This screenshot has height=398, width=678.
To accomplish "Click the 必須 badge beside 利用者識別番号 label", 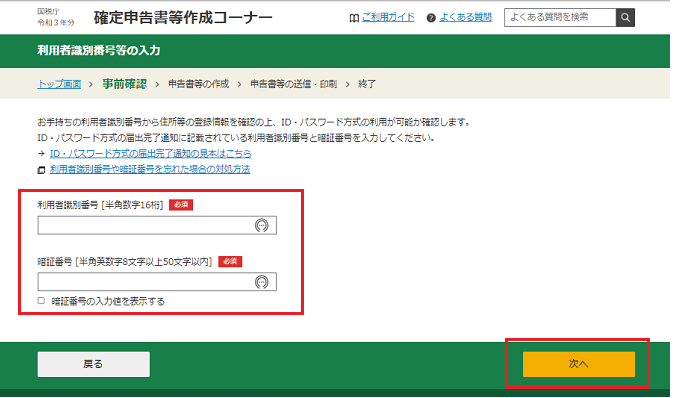I will (181, 205).
